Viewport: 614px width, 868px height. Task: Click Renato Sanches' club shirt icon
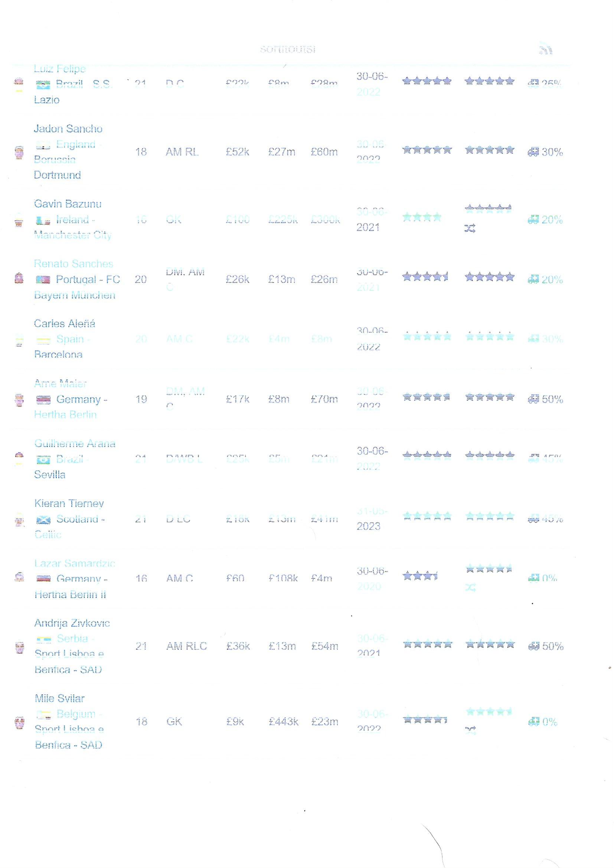19,278
